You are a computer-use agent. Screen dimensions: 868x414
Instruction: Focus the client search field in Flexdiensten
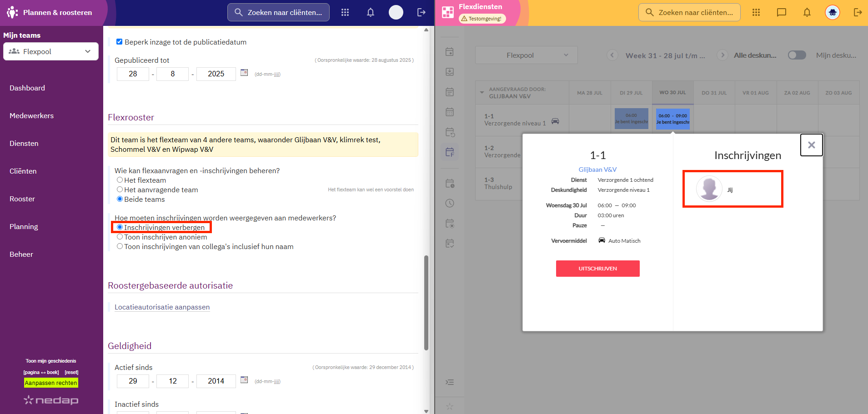(x=689, y=12)
